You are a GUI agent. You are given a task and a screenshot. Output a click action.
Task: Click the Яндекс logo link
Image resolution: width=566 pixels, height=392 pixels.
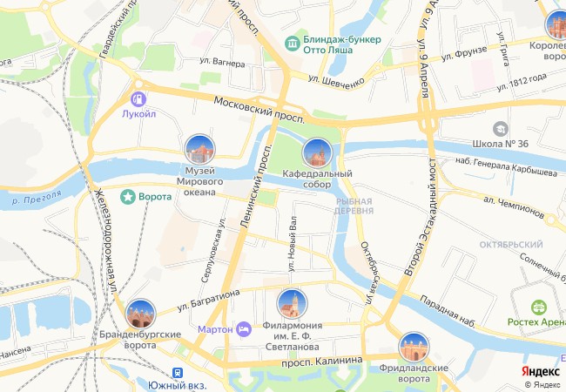[541, 372]
